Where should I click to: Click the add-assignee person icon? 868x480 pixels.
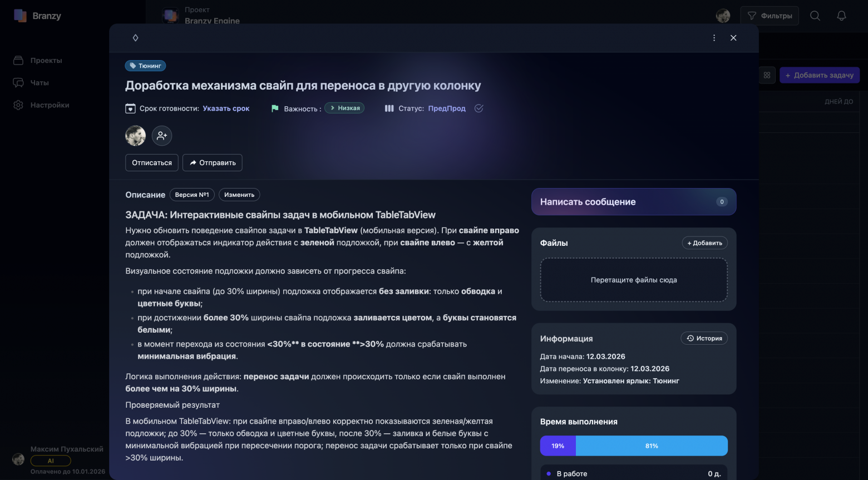[161, 135]
